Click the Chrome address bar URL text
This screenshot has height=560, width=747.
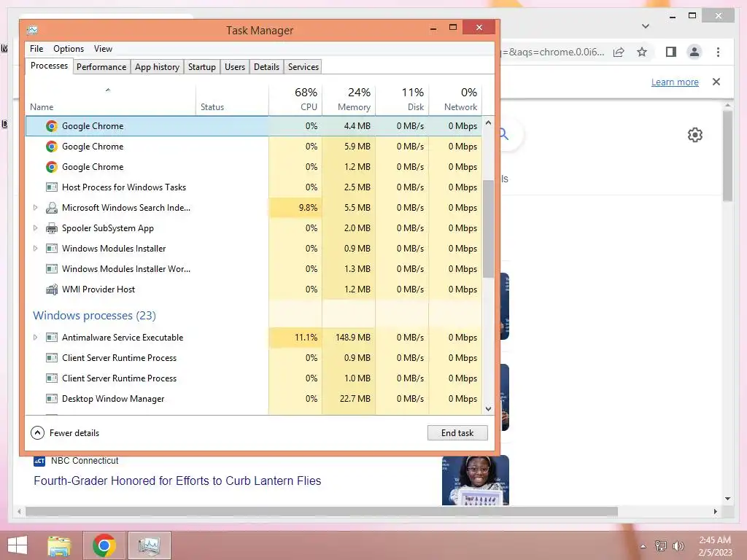point(552,52)
